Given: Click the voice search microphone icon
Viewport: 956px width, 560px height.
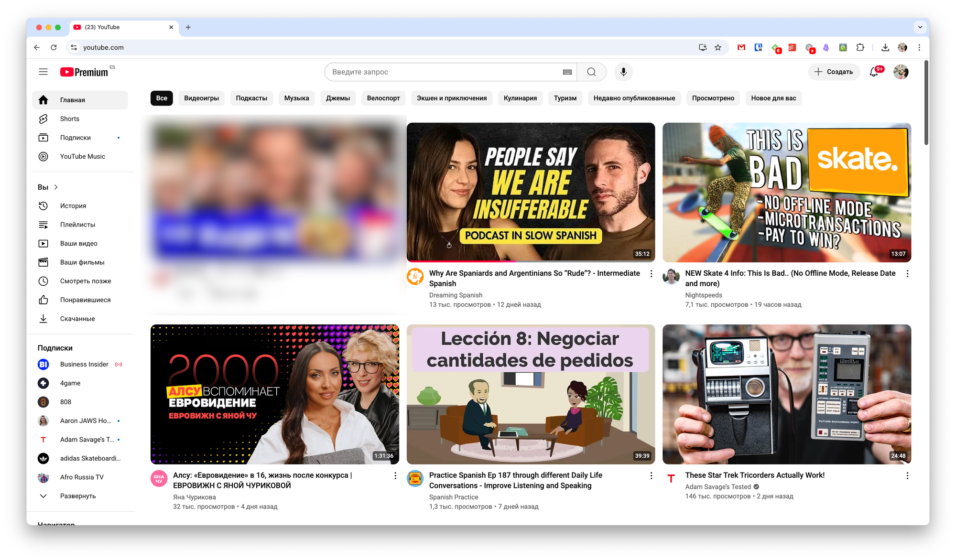Looking at the screenshot, I should click(x=623, y=72).
